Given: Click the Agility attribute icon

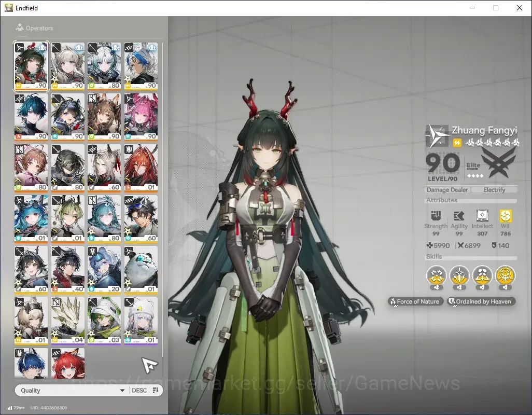Looking at the screenshot, I should pyautogui.click(x=459, y=215).
